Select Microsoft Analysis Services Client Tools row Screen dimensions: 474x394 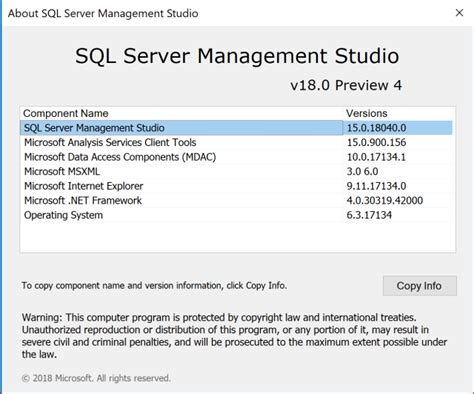pyautogui.click(x=236, y=142)
